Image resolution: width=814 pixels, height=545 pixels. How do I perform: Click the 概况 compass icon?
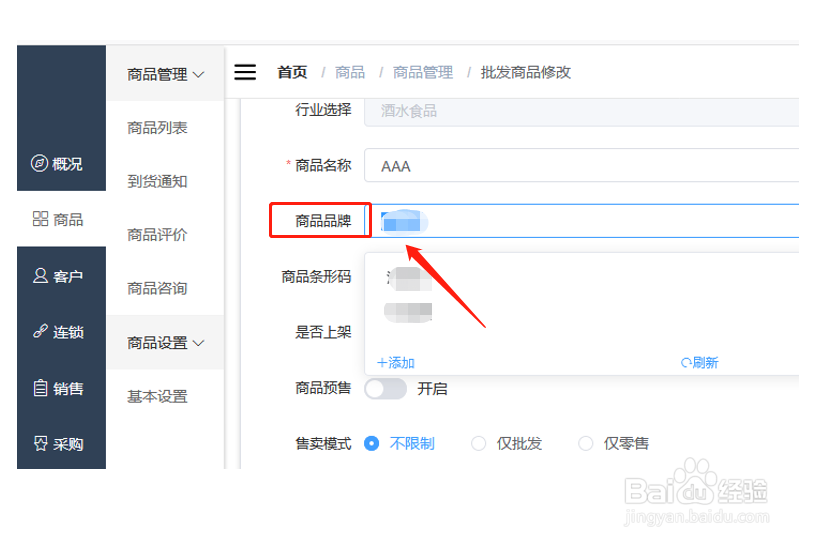point(39,163)
